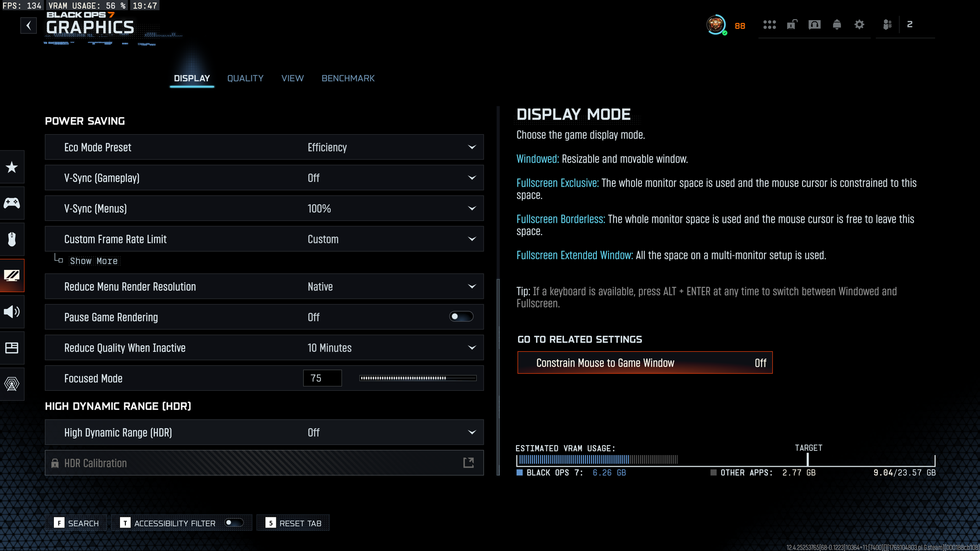Expand the Eco Mode Preset dropdown
Viewport: 980px width, 551px height.
click(x=471, y=147)
